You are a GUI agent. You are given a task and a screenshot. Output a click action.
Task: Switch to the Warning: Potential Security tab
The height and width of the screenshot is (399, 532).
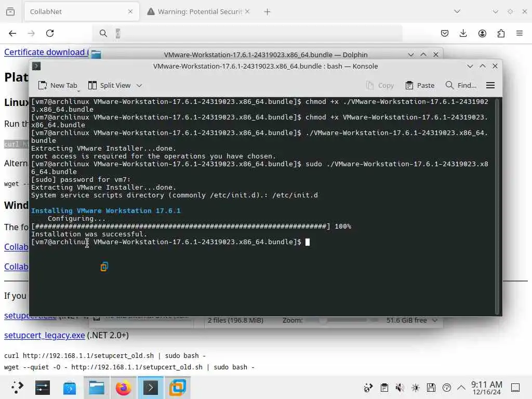[199, 11]
